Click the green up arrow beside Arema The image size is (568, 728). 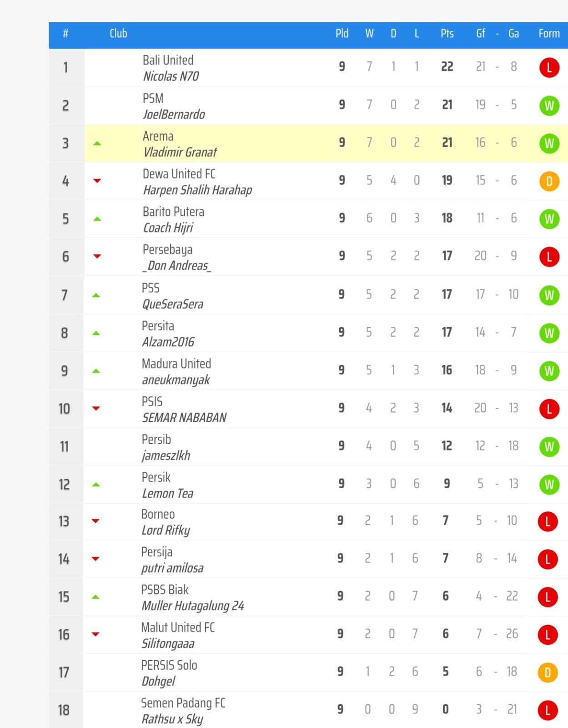pyautogui.click(x=97, y=143)
